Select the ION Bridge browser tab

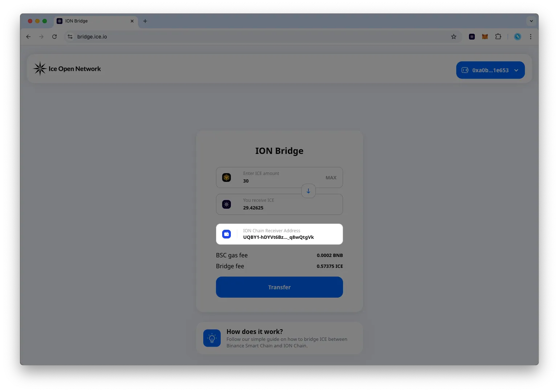pos(96,21)
